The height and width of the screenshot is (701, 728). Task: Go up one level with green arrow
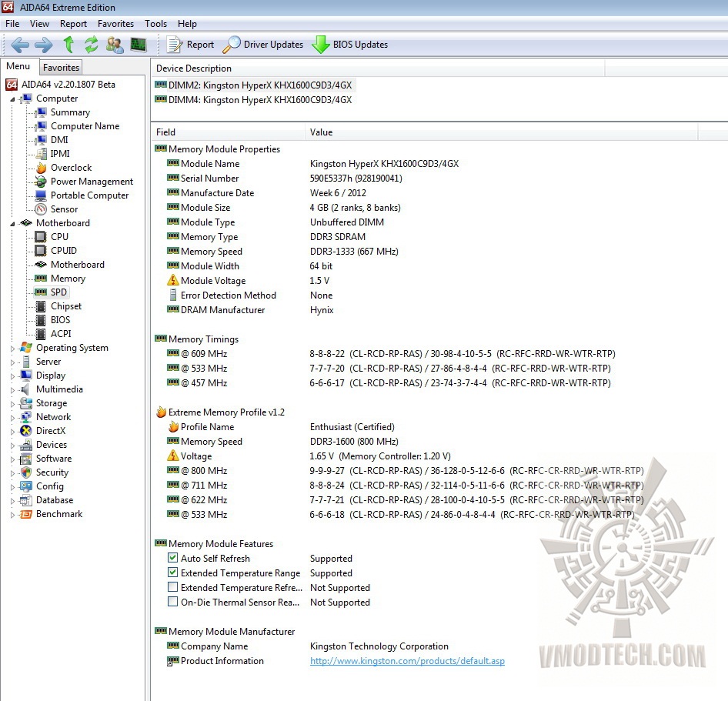click(68, 45)
